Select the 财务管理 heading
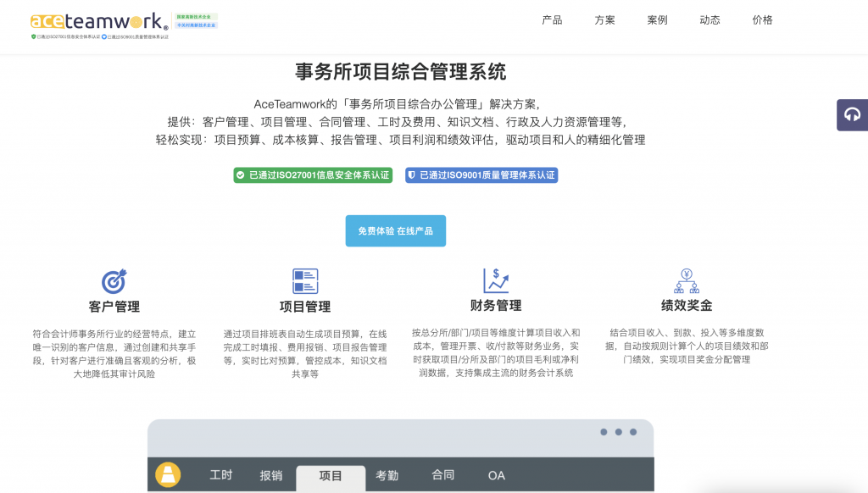868x493 pixels. pyautogui.click(x=496, y=306)
